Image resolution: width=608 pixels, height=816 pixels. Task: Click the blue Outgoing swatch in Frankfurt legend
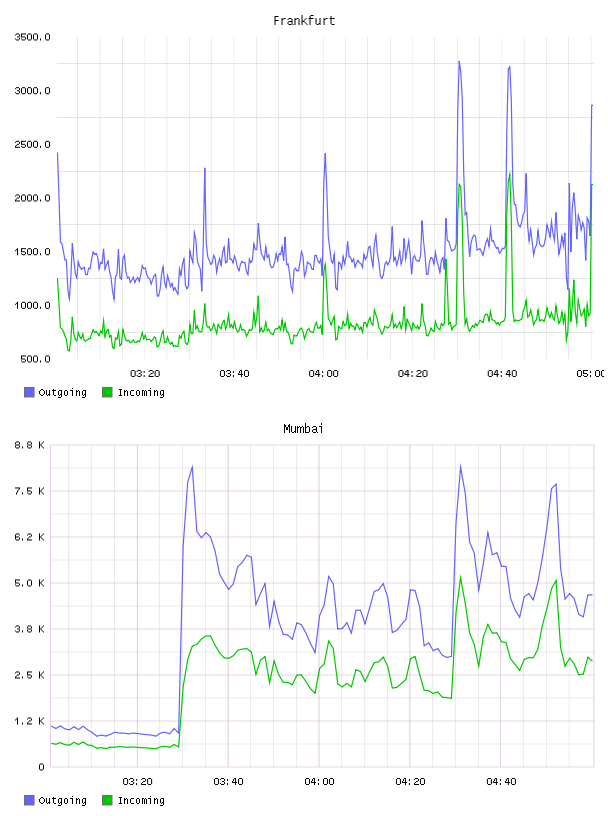[29, 392]
